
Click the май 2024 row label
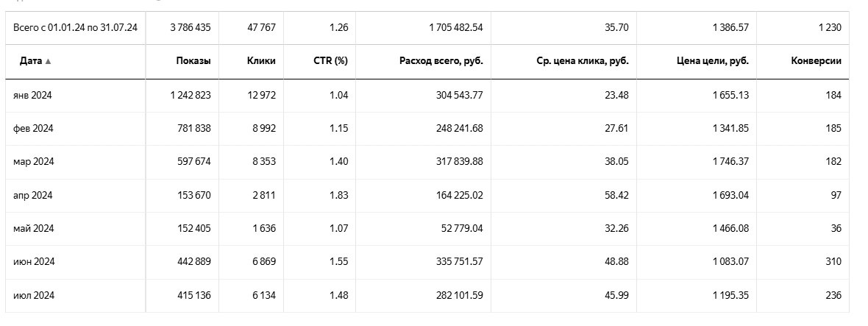33,228
